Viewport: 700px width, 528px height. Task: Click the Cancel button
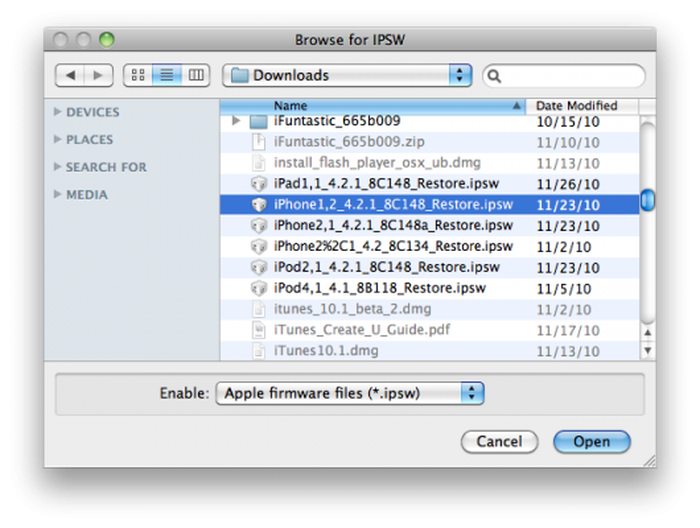(499, 442)
